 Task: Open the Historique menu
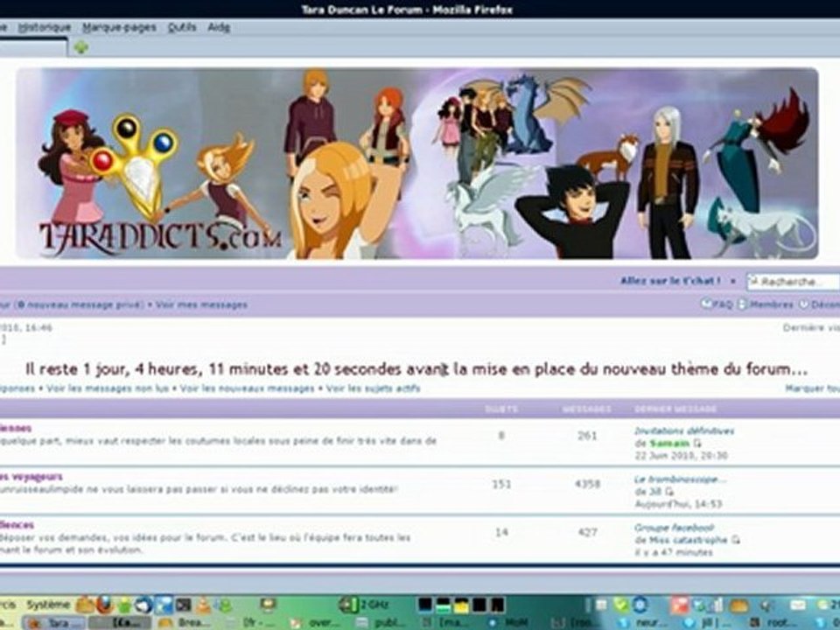[44, 27]
